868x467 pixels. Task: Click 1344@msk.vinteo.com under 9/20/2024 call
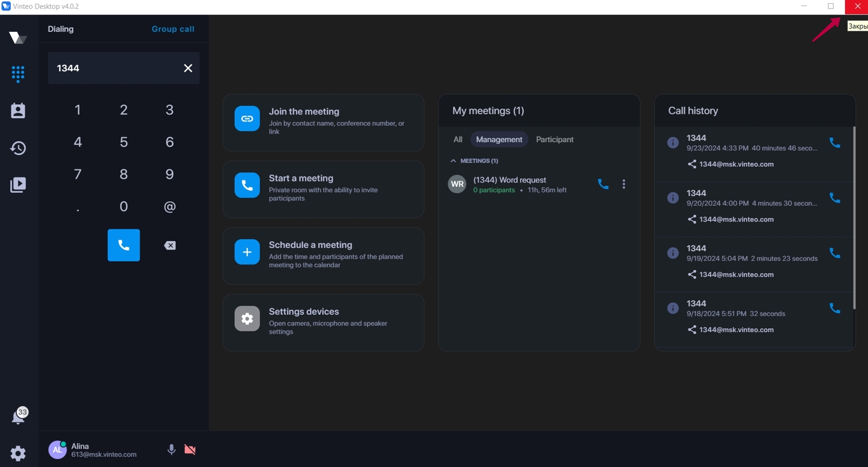736,219
